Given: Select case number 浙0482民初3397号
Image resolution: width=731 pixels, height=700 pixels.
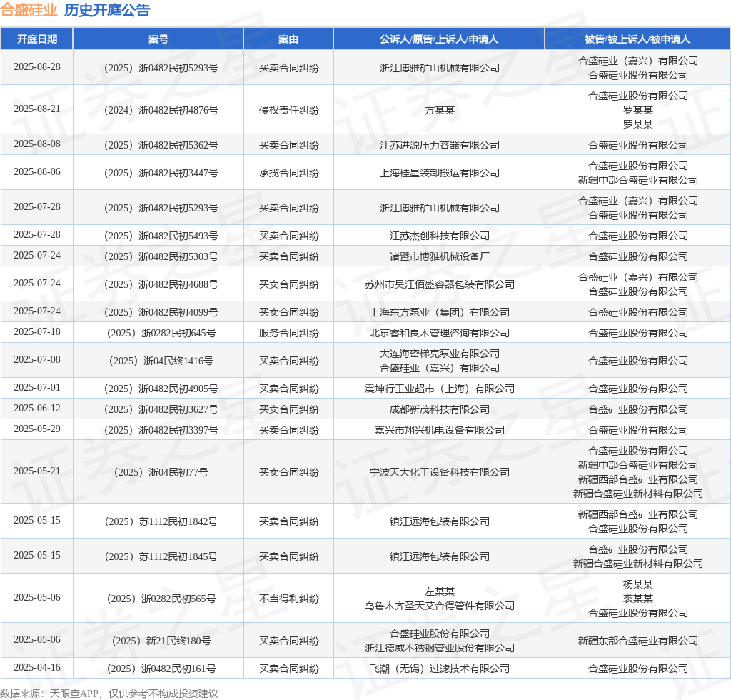Looking at the screenshot, I should [161, 430].
